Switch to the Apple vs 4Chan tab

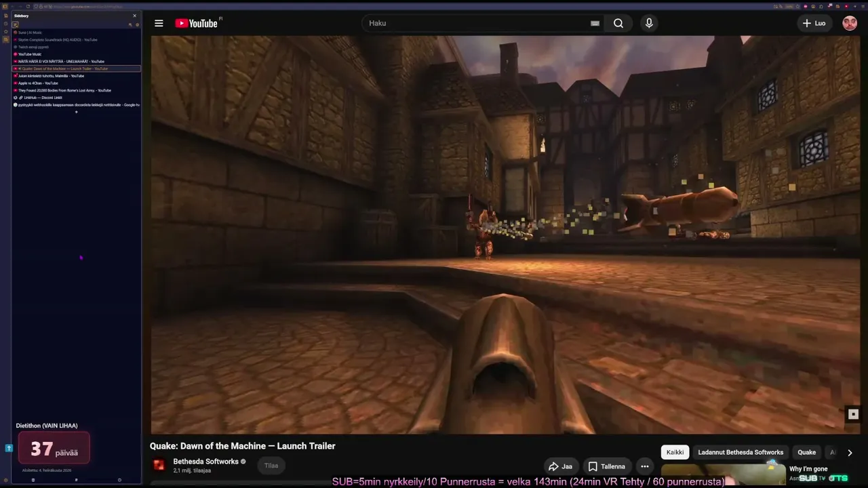click(x=76, y=83)
